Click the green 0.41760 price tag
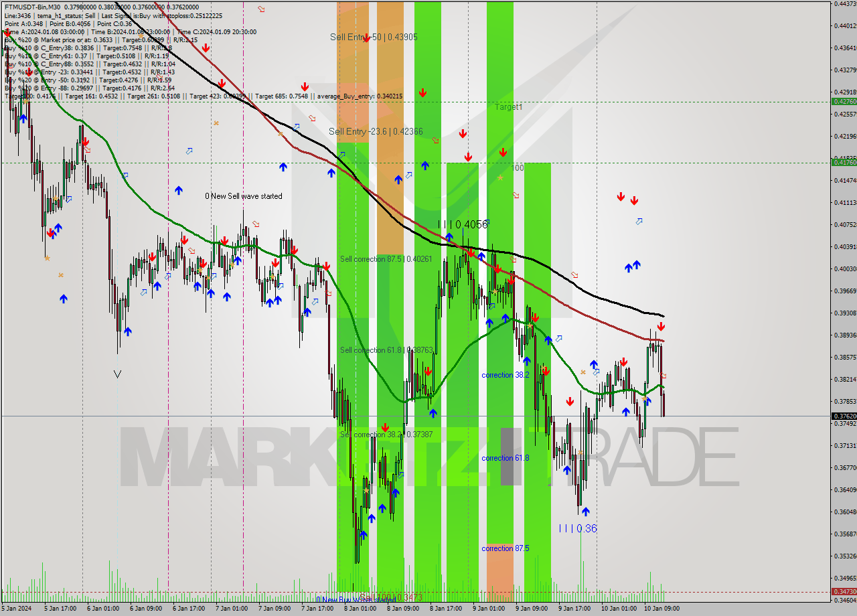Screen dimensions: 857x616 (844, 162)
